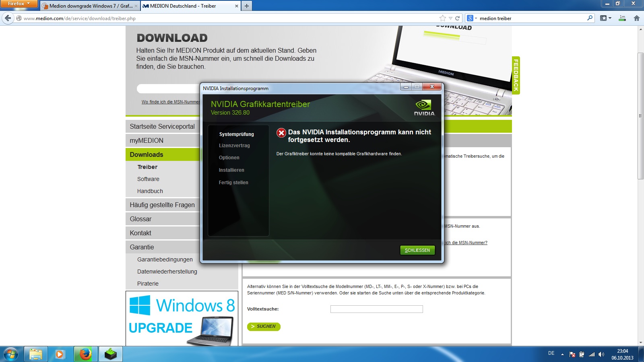This screenshot has height=362, width=644.
Task: Open Software submenu entry
Action: coord(148,179)
